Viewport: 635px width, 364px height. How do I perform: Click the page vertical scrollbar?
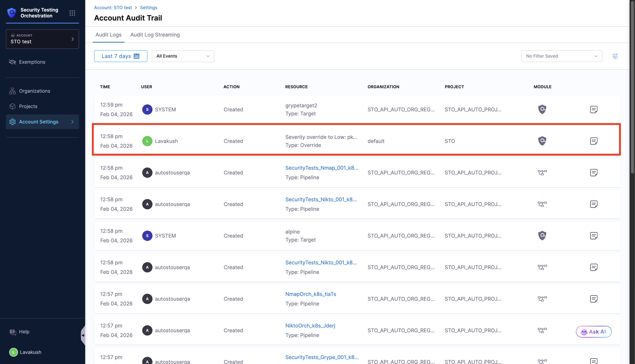(x=632, y=88)
